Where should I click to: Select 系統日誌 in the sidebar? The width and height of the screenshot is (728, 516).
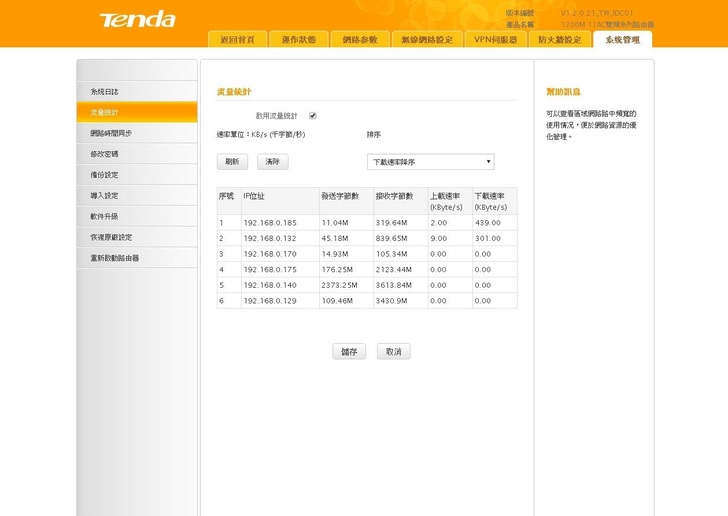coord(136,91)
